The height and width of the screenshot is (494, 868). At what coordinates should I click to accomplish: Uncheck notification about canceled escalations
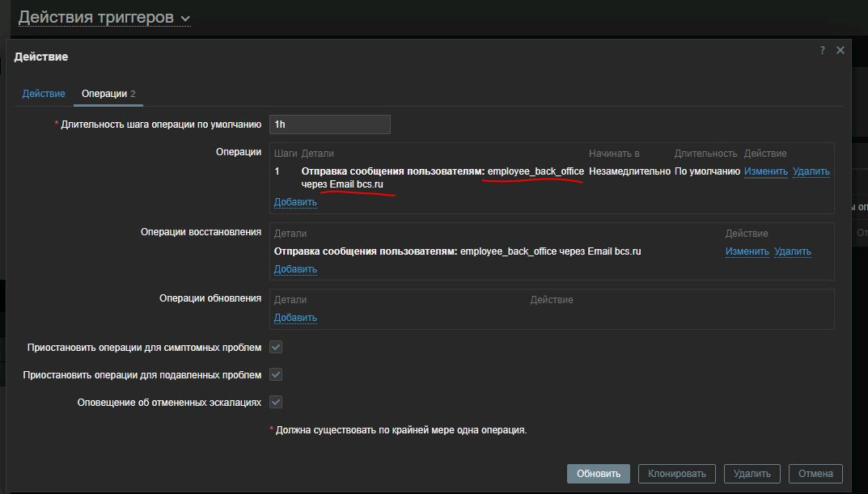coord(276,403)
